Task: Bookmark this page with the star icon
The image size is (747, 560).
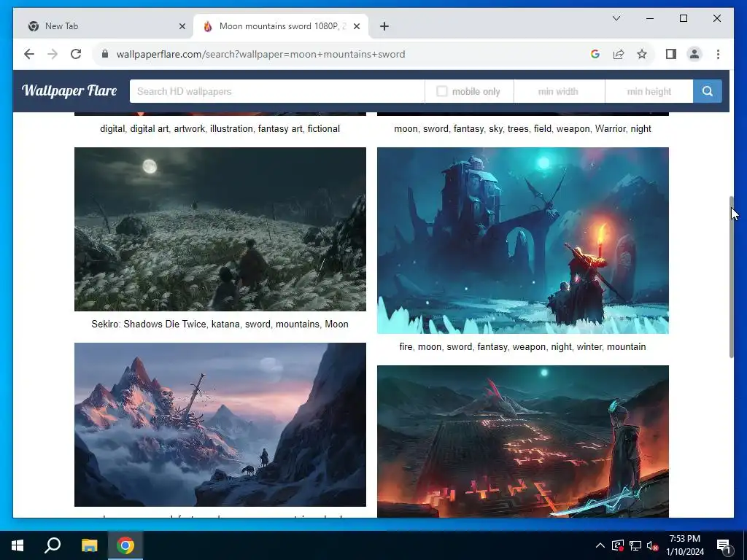Action: (642, 54)
